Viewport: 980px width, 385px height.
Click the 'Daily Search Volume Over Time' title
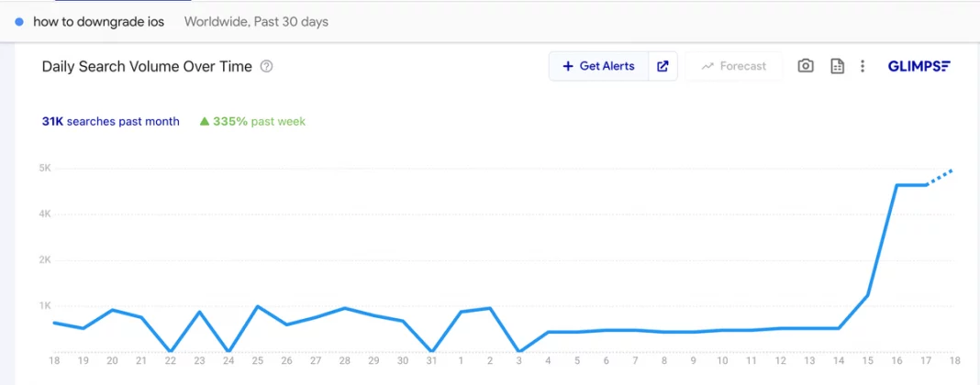[147, 66]
